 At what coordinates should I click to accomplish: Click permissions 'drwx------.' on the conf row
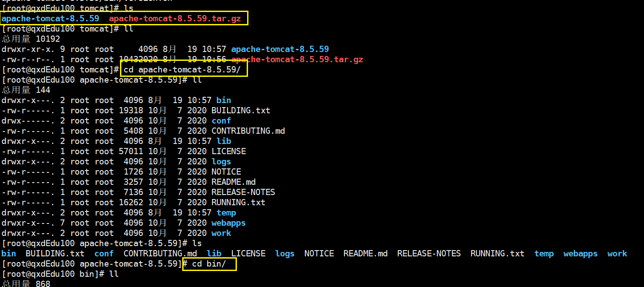coord(28,121)
